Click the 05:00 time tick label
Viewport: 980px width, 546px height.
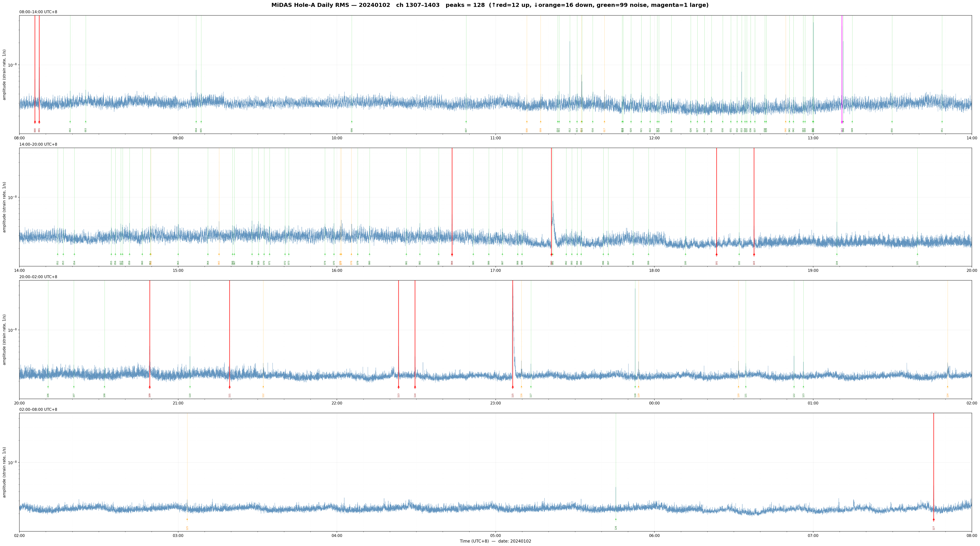[496, 536]
